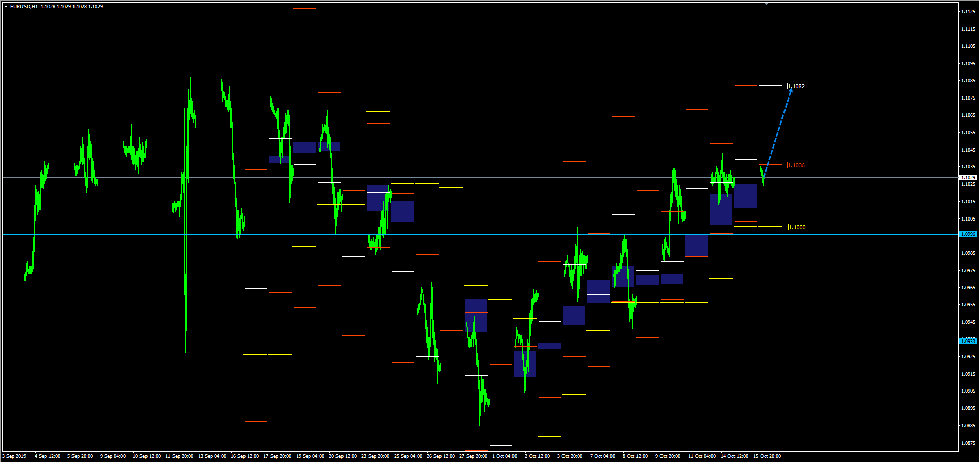
Task: Click the 1.1125 price scale value
Action: 968,12
